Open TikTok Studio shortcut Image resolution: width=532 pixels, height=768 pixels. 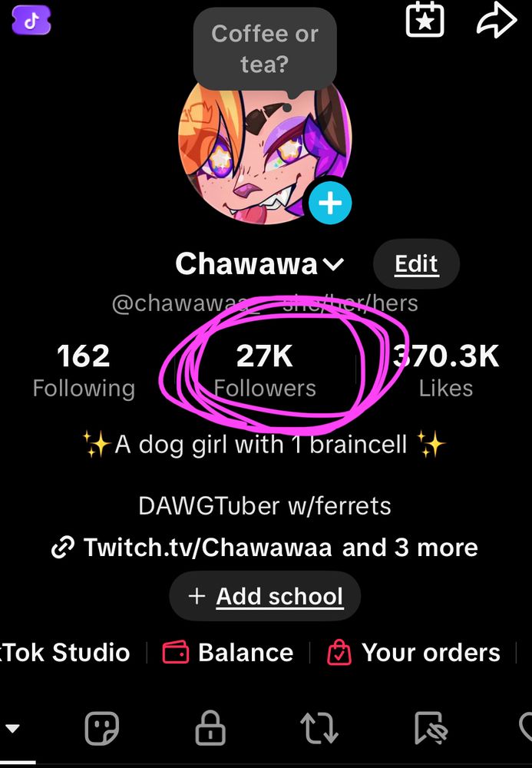click(x=64, y=652)
